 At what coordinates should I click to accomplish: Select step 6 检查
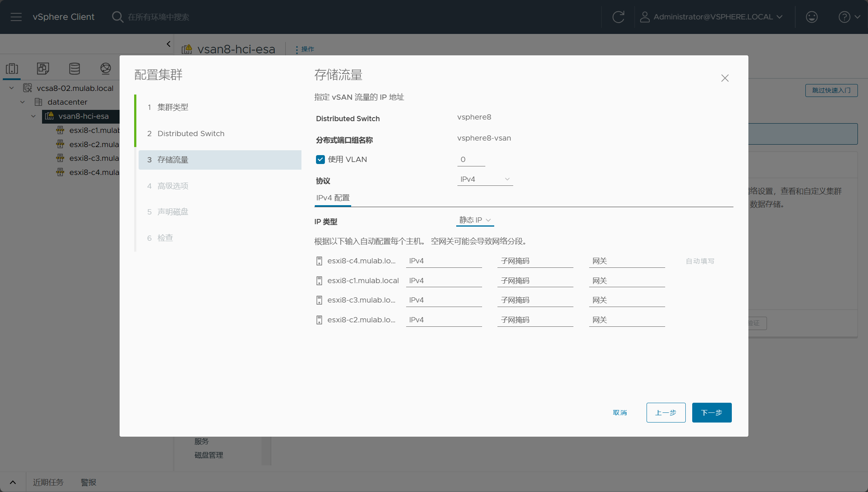coord(220,238)
